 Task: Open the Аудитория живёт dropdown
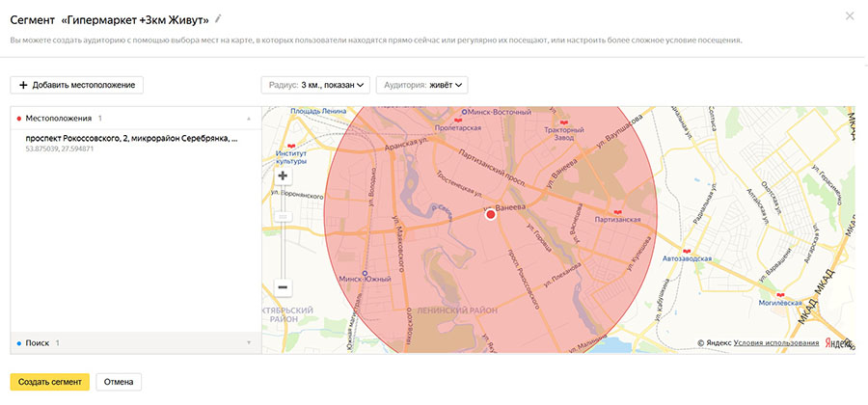click(x=421, y=85)
